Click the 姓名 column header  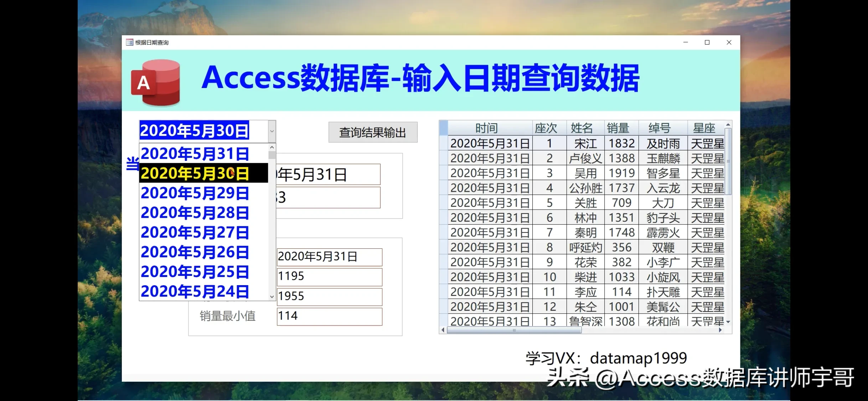585,128
